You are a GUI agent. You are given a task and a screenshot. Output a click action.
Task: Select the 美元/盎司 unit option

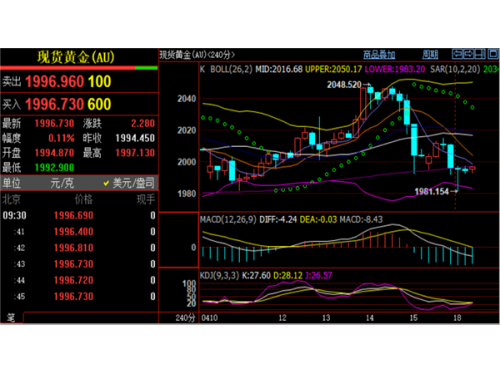(x=134, y=183)
